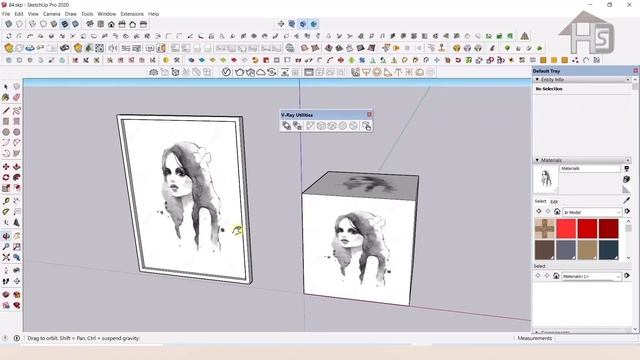Pick the Offset tool
Viewport: 640px width, 360px height.
tap(16, 188)
